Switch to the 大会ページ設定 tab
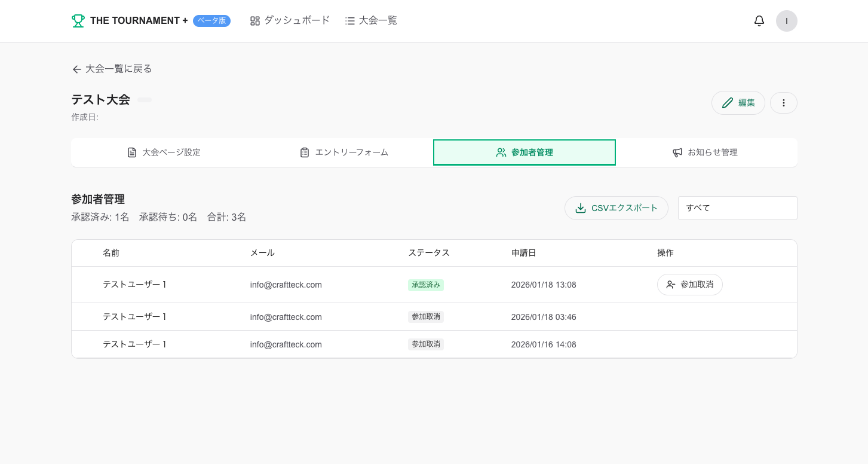868x464 pixels. coord(164,152)
